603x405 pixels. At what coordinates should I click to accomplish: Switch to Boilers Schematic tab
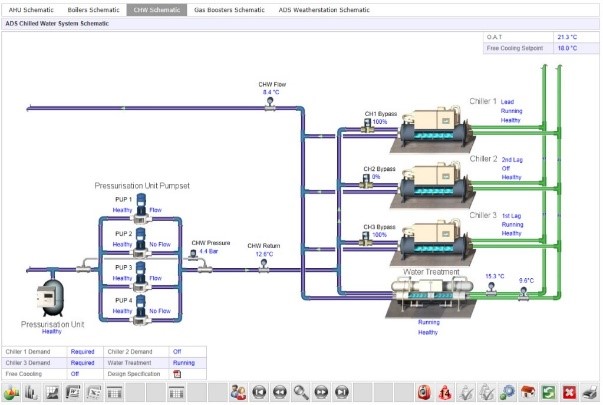pyautogui.click(x=93, y=10)
